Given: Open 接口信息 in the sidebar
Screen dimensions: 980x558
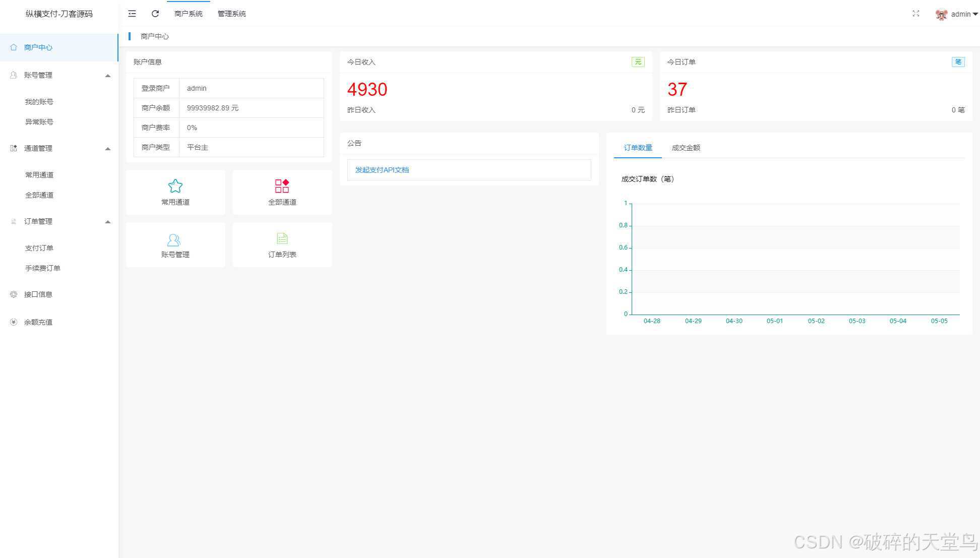Looking at the screenshot, I should pos(38,294).
